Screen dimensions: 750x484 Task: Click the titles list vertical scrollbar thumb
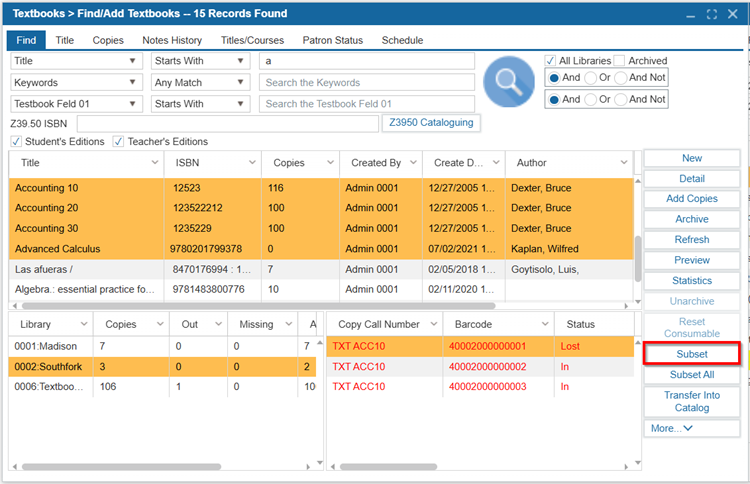pyautogui.click(x=638, y=259)
